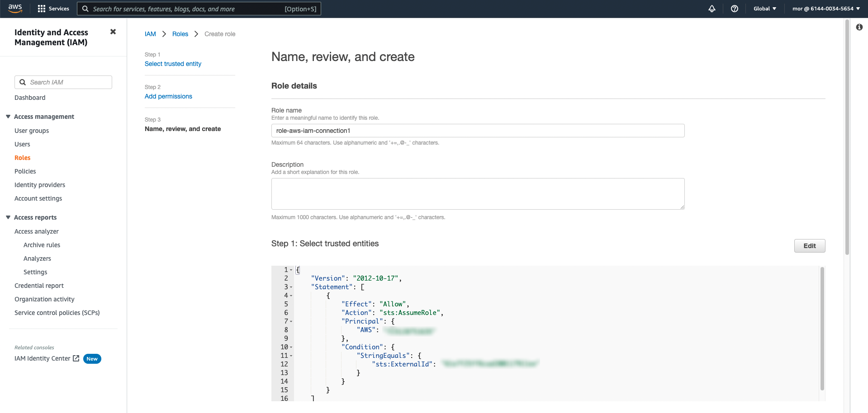Open IAM Identity Center link

(x=43, y=358)
